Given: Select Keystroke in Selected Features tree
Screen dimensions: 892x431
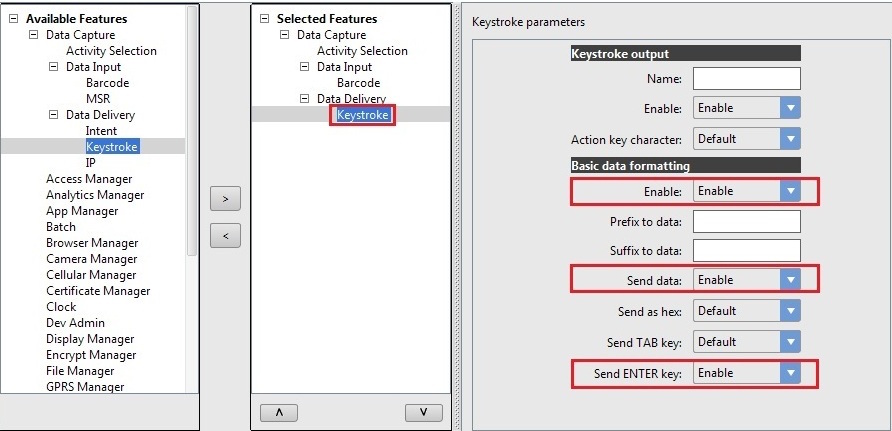Looking at the screenshot, I should tap(363, 115).
